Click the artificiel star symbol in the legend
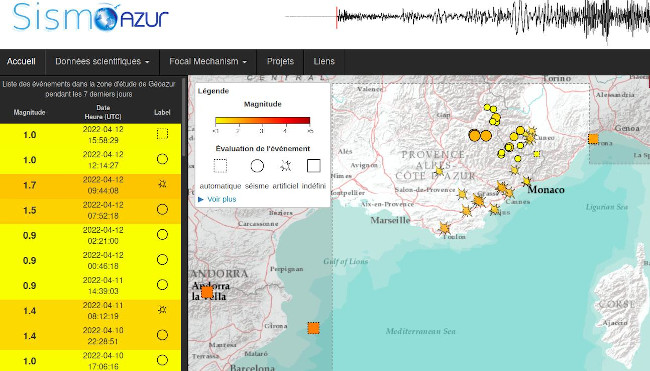Image resolution: width=650 pixels, height=371 pixels. [x=285, y=166]
